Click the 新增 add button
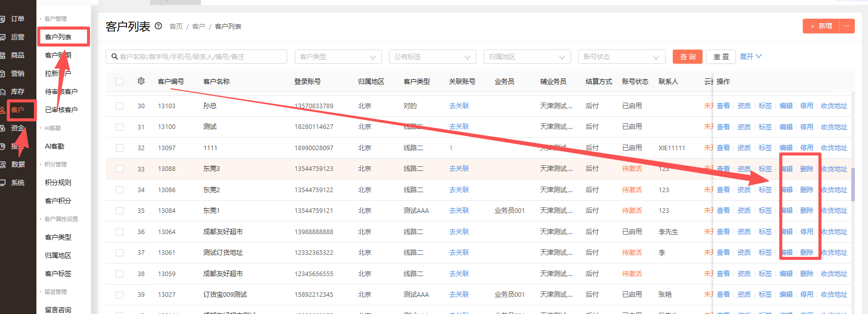This screenshot has height=314, width=868. pos(821,26)
